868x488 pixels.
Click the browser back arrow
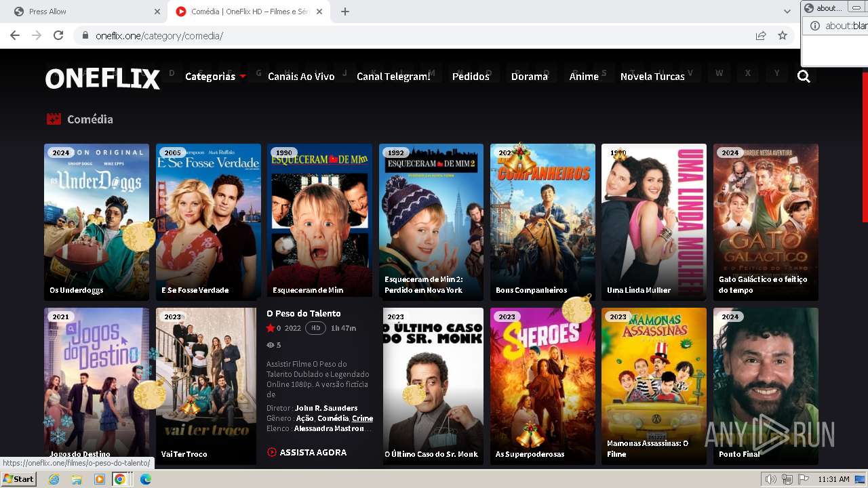coord(15,35)
